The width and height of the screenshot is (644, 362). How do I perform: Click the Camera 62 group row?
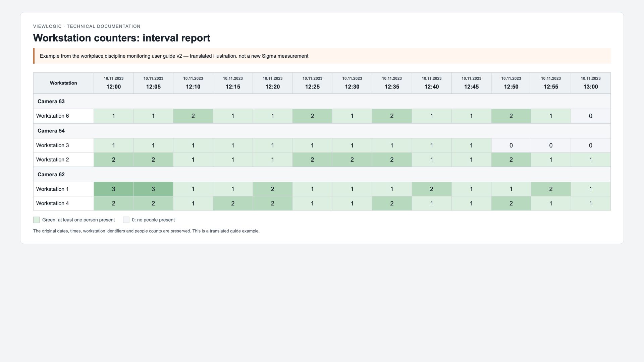322,175
